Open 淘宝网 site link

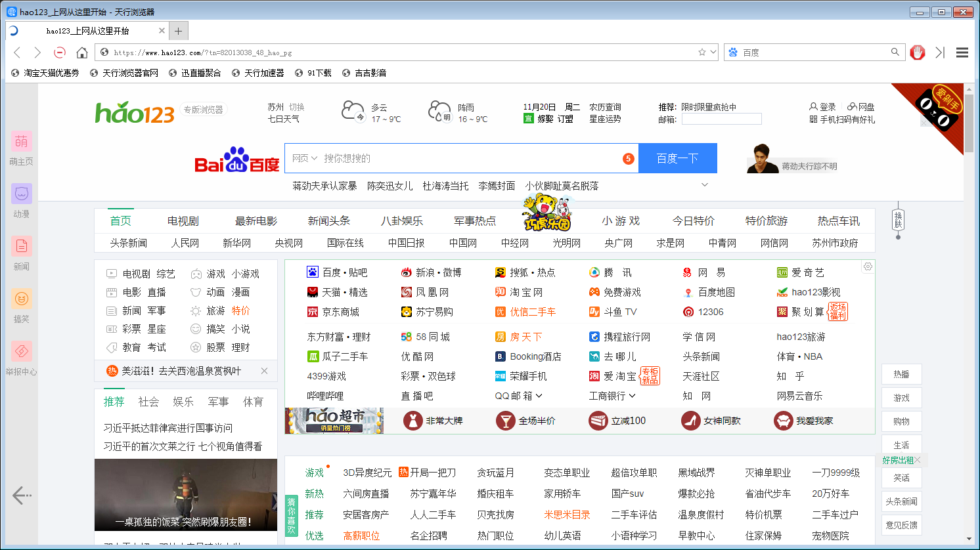pyautogui.click(x=519, y=292)
